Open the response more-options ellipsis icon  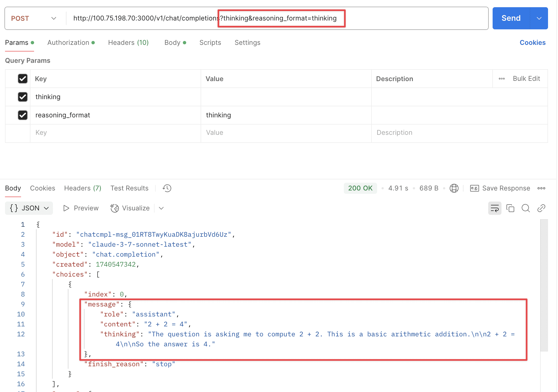[541, 188]
